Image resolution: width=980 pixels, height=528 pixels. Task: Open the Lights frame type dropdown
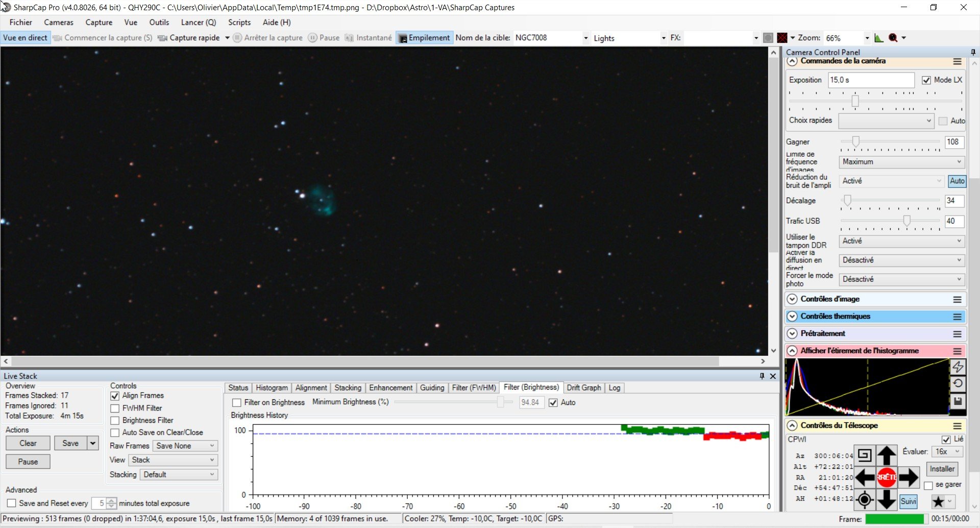664,38
